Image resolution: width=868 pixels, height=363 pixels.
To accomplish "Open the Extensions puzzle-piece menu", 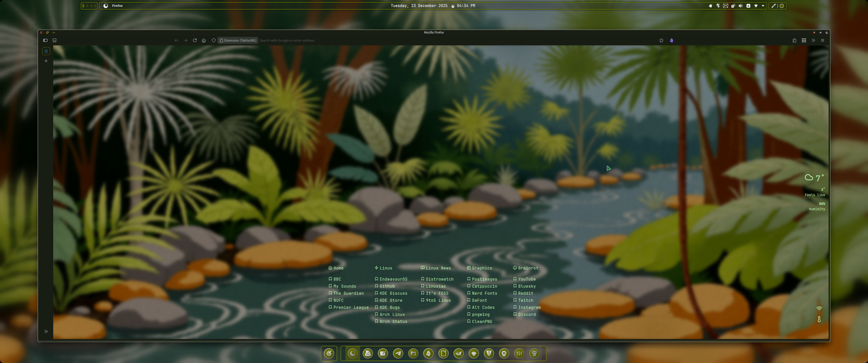I will [x=795, y=40].
